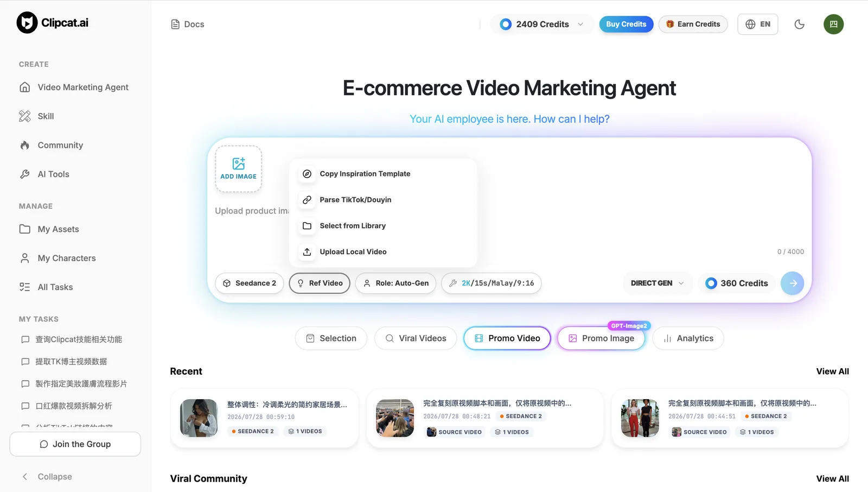
Task: Toggle dark mode with moon icon
Action: click(799, 24)
